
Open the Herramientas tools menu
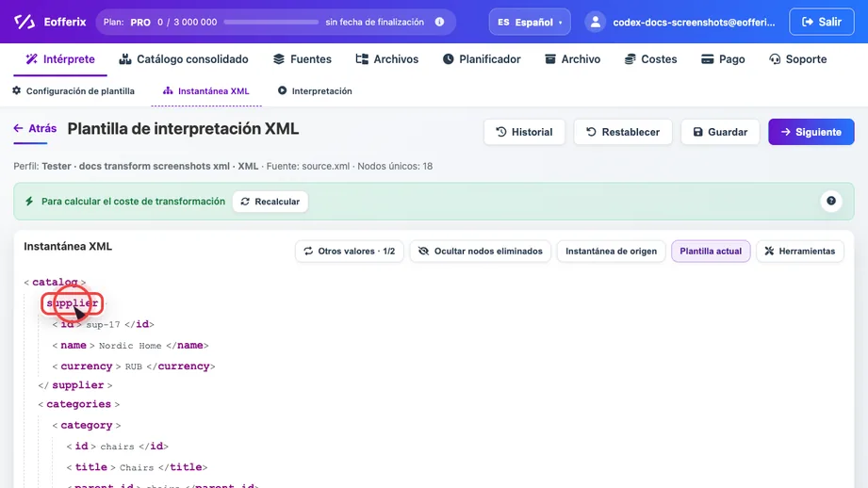(x=800, y=252)
